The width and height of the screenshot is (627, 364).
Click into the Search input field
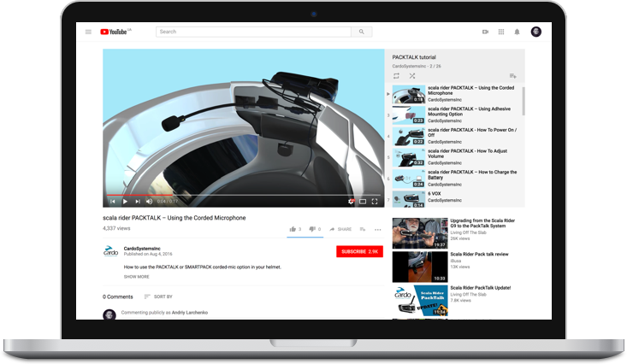point(253,32)
